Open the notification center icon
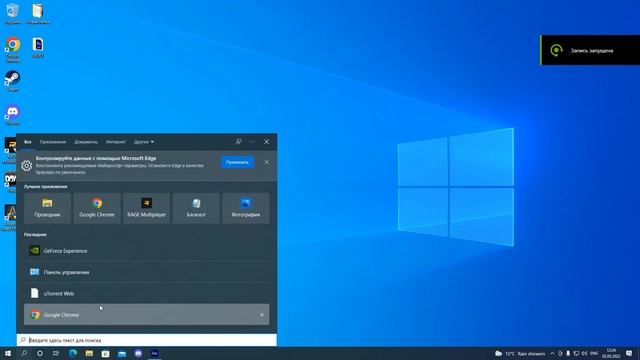The width and height of the screenshot is (640, 360). click(629, 353)
